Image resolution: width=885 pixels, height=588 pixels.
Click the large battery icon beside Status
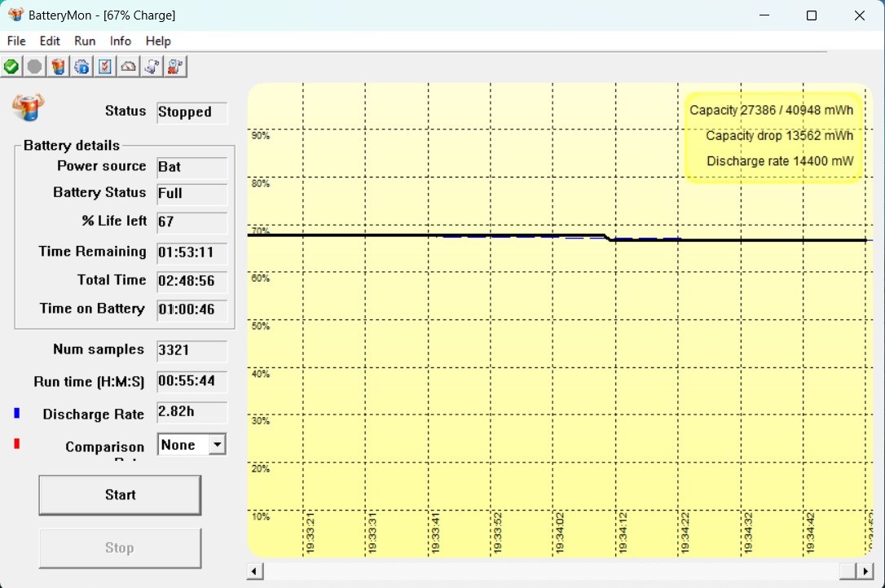click(29, 108)
